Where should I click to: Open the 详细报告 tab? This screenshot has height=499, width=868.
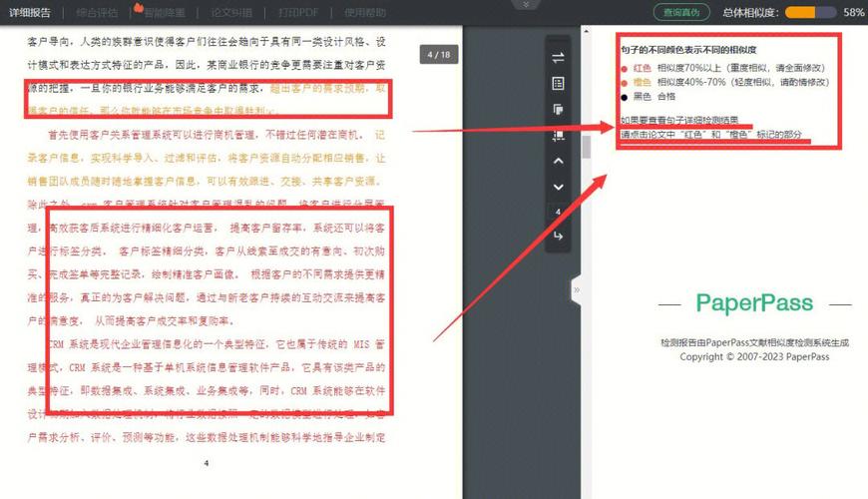click(x=30, y=12)
